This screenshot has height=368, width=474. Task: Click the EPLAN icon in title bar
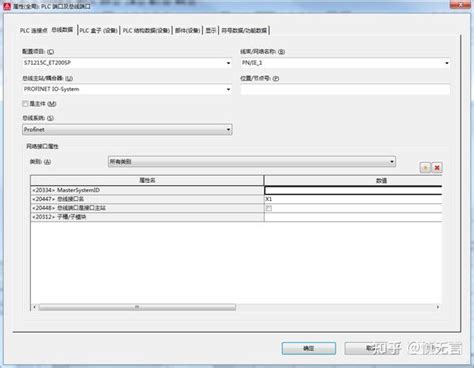pyautogui.click(x=7, y=6)
